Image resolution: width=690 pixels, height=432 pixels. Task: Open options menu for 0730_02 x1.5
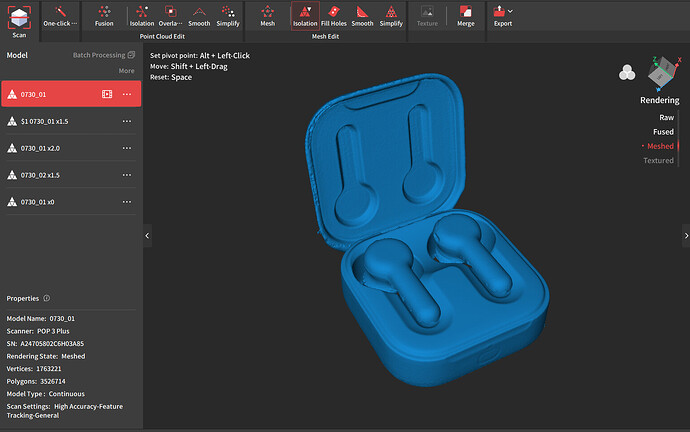coord(127,175)
